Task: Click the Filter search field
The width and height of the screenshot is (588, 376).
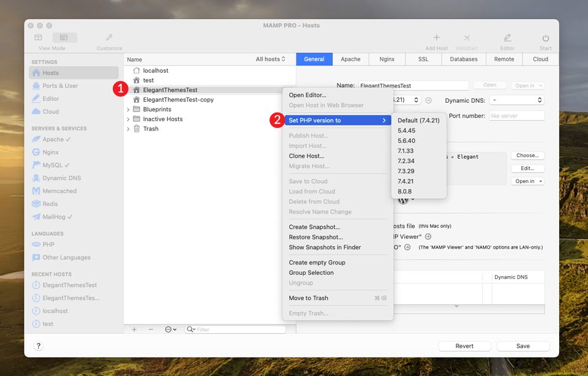Action: (x=239, y=329)
